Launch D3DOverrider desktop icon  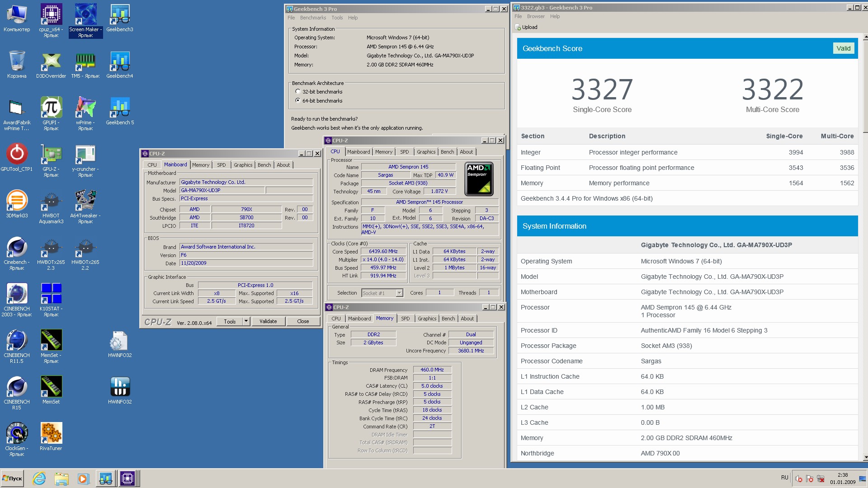[x=51, y=65]
